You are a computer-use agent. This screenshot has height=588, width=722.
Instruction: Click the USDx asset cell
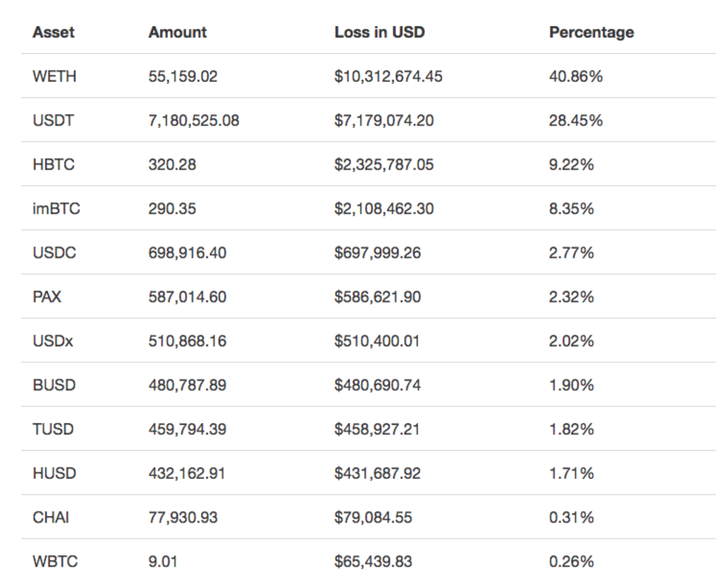pyautogui.click(x=53, y=341)
